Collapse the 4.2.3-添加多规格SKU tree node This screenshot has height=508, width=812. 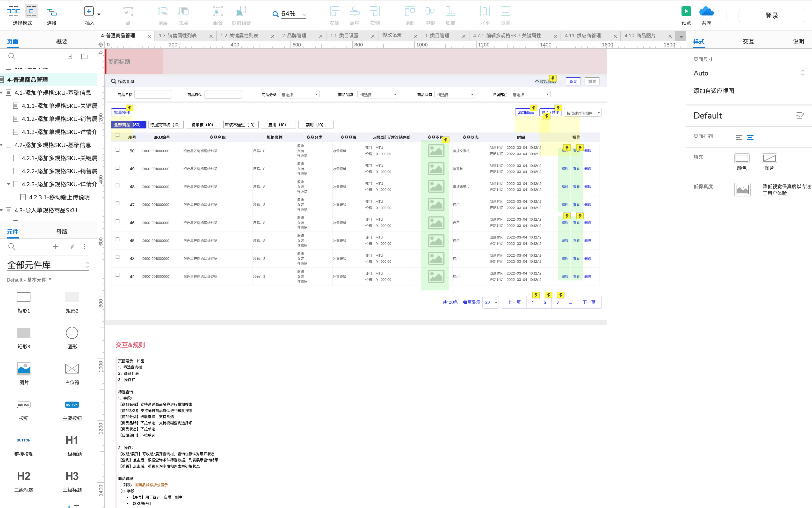8,184
